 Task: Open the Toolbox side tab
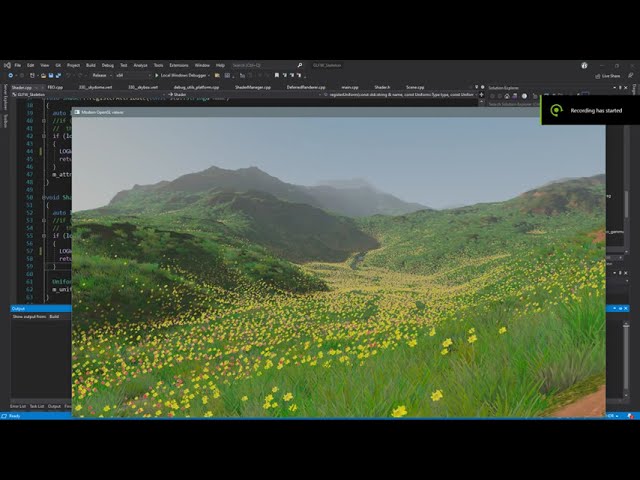[5, 121]
